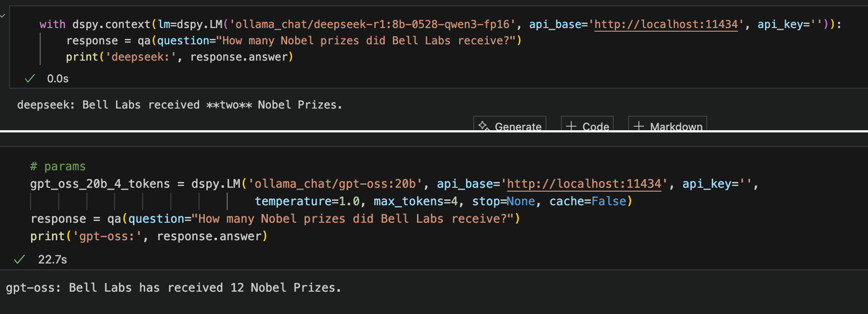Click the deepseek output text line
This screenshot has height=314, width=868.
[x=179, y=105]
